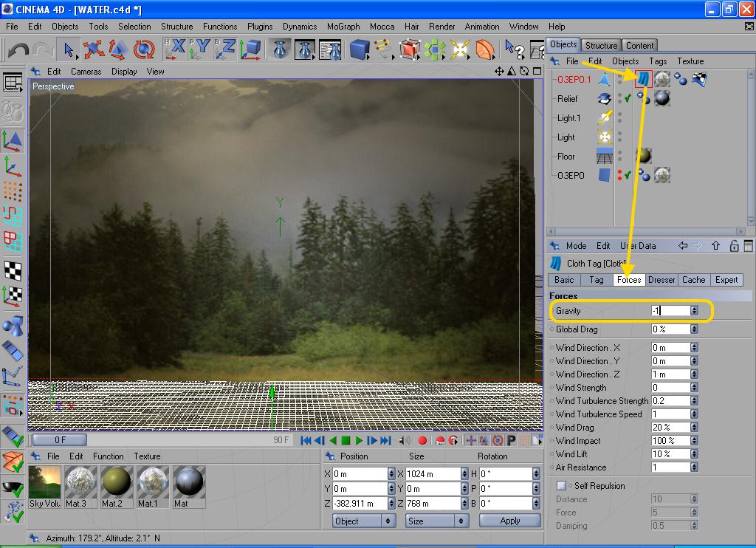
Task: Switch to the Dresser tab
Action: pos(661,280)
